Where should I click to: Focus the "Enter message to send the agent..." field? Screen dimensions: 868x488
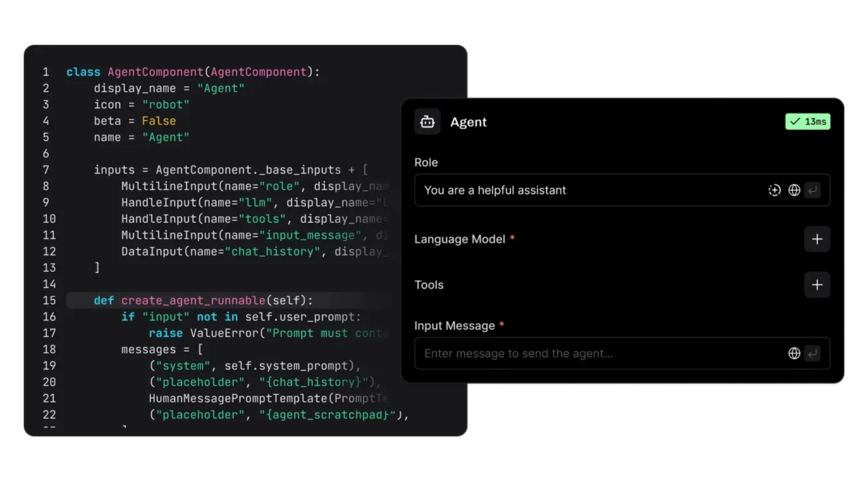pos(622,353)
